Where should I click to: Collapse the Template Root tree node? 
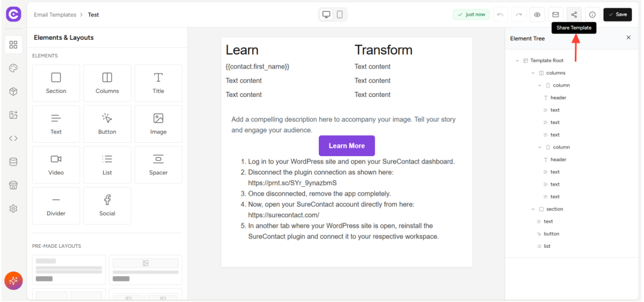tap(518, 60)
